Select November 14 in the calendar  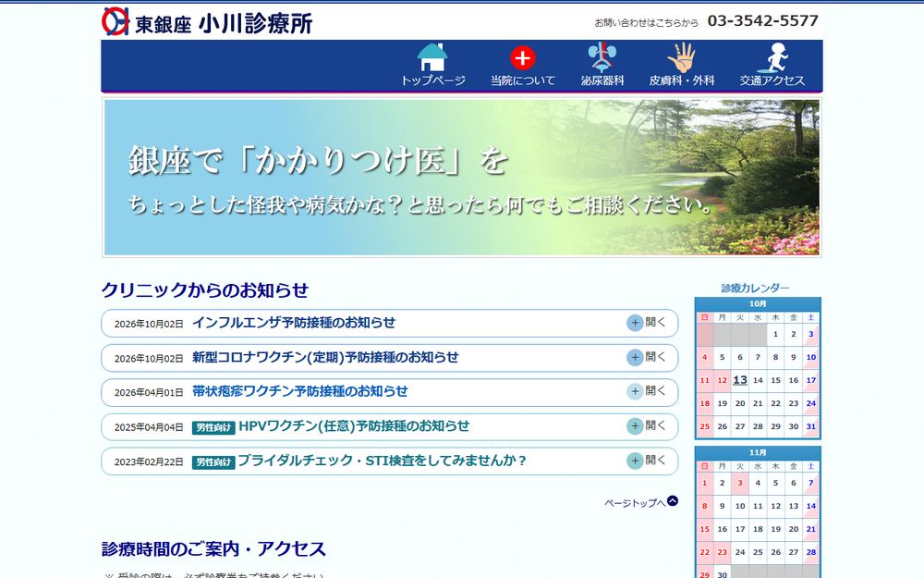click(811, 506)
